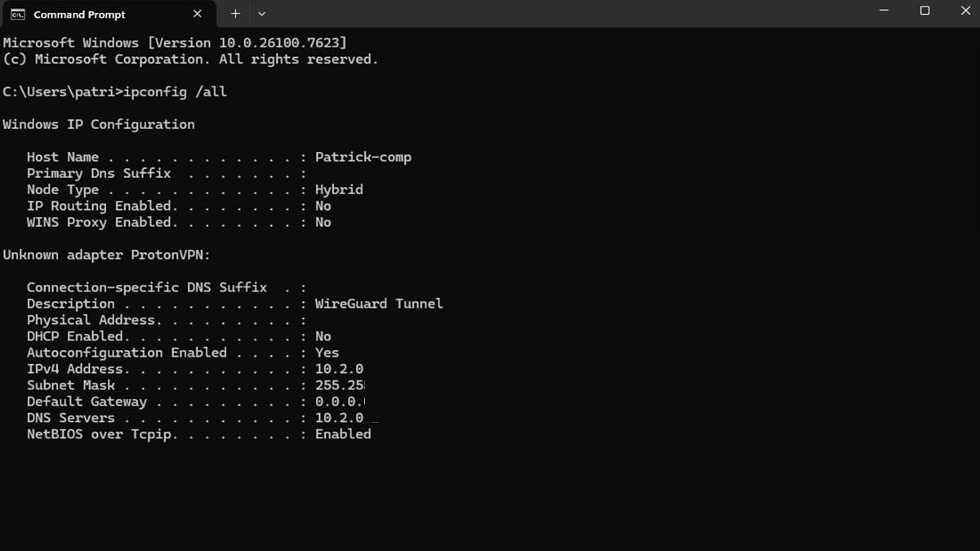Click the Hybrid node type value

coord(339,189)
